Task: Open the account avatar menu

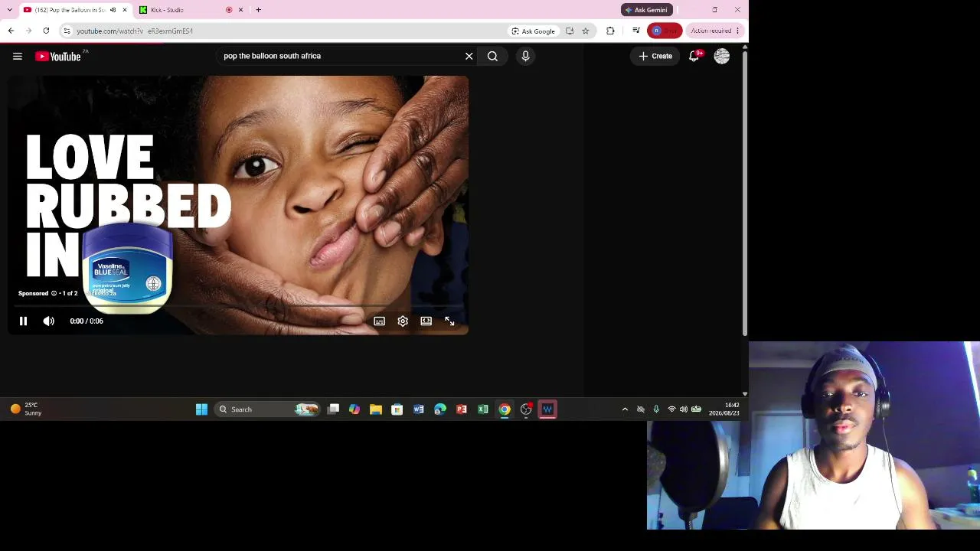Action: (722, 56)
